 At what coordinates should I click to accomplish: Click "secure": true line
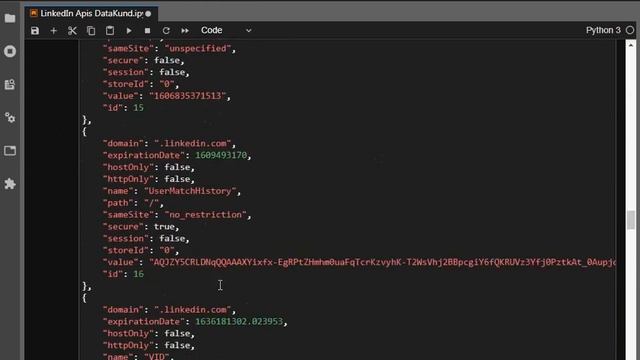pos(141,227)
